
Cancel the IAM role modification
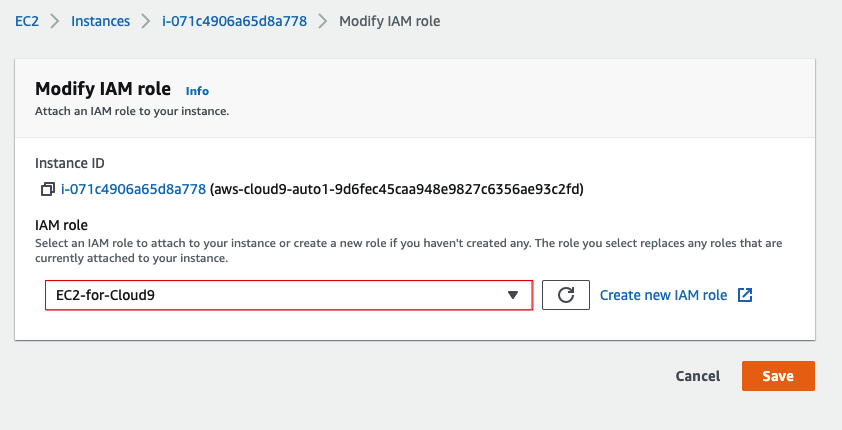(698, 376)
